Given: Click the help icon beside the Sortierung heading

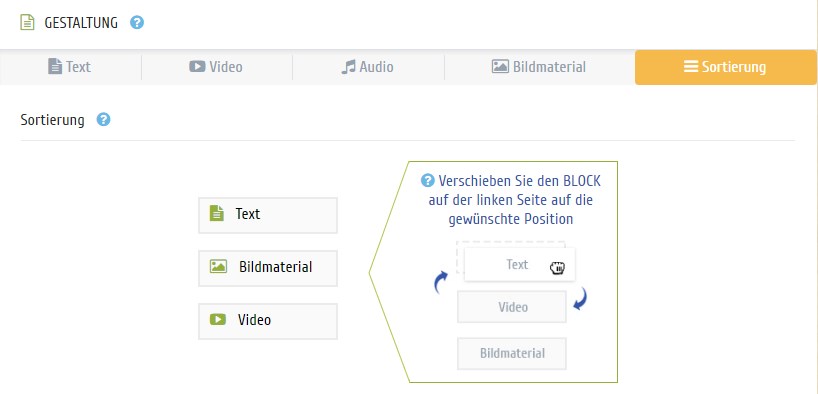Looking at the screenshot, I should click(103, 120).
